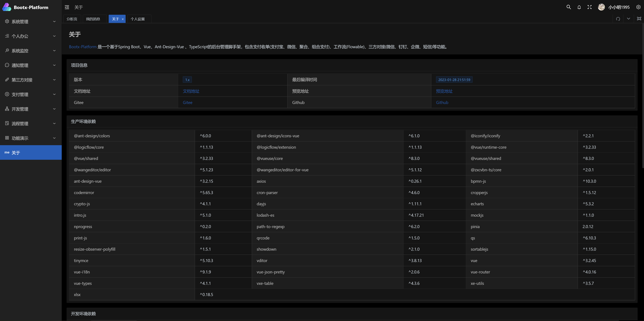Open the notifications bell icon
This screenshot has height=321, width=644.
(579, 7)
